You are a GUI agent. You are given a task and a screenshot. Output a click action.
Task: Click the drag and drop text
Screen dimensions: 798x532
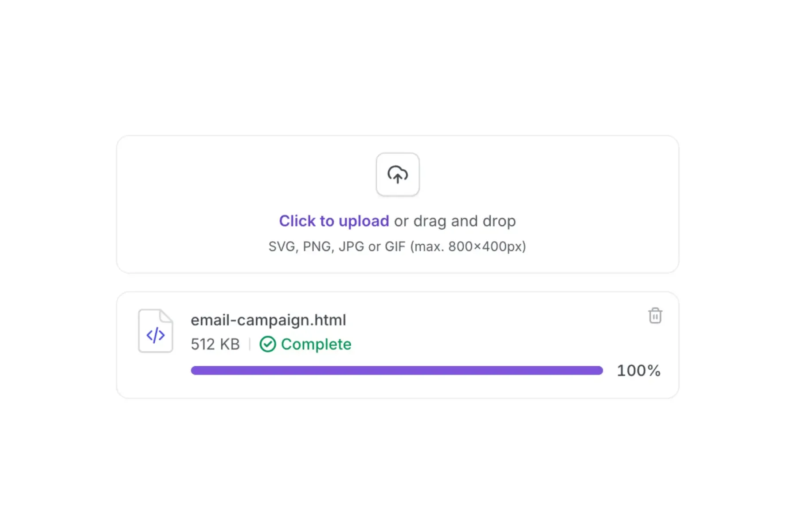point(455,221)
